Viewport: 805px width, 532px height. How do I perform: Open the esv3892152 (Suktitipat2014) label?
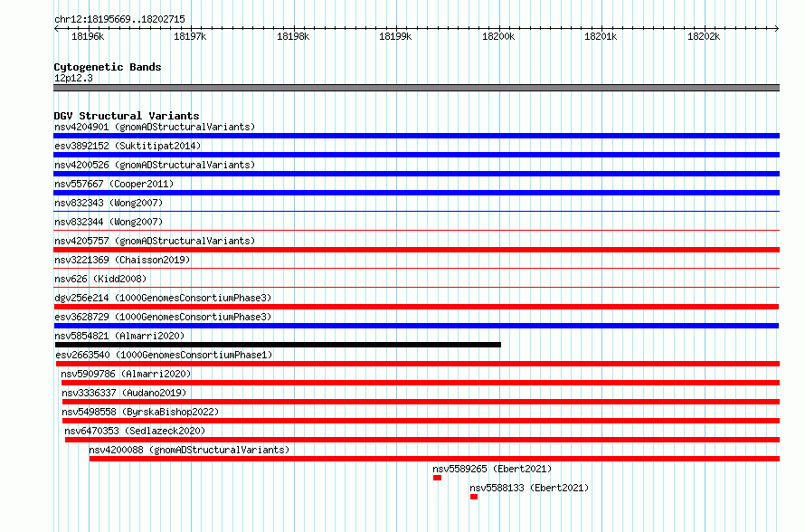[128, 146]
